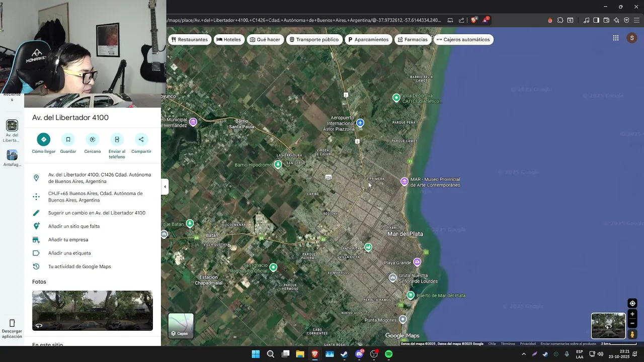Viewport: 644px width, 362px height.
Task: Click the Punta Mogotes map pin
Action: click(x=403, y=319)
